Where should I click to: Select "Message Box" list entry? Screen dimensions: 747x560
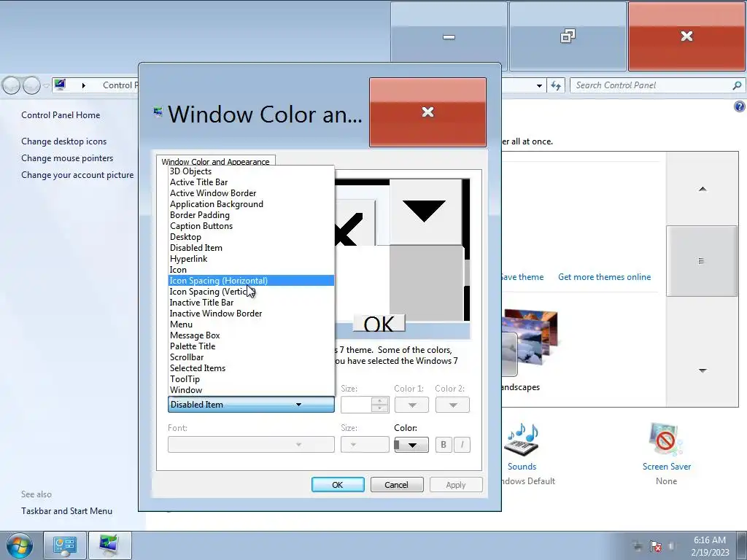251,335
